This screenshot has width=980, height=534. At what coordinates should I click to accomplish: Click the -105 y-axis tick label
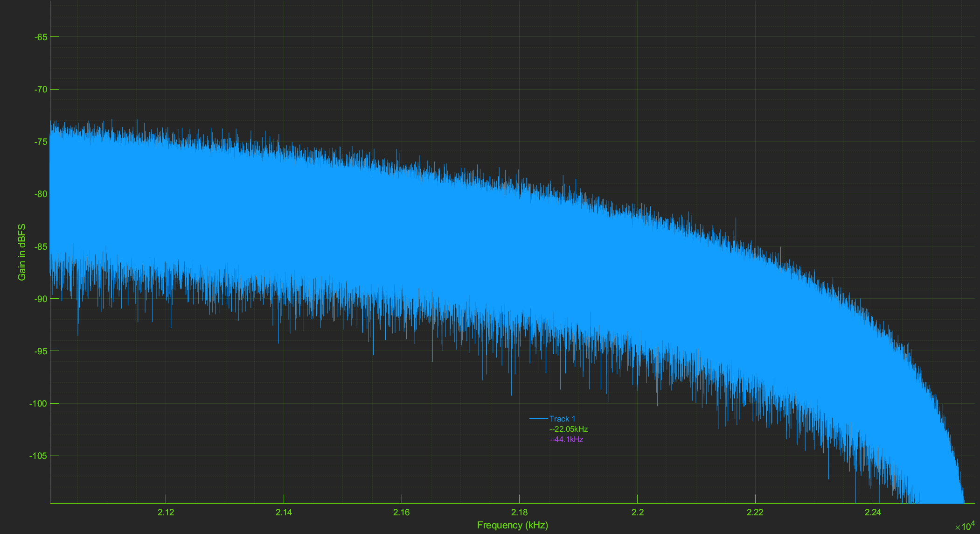tap(39, 456)
